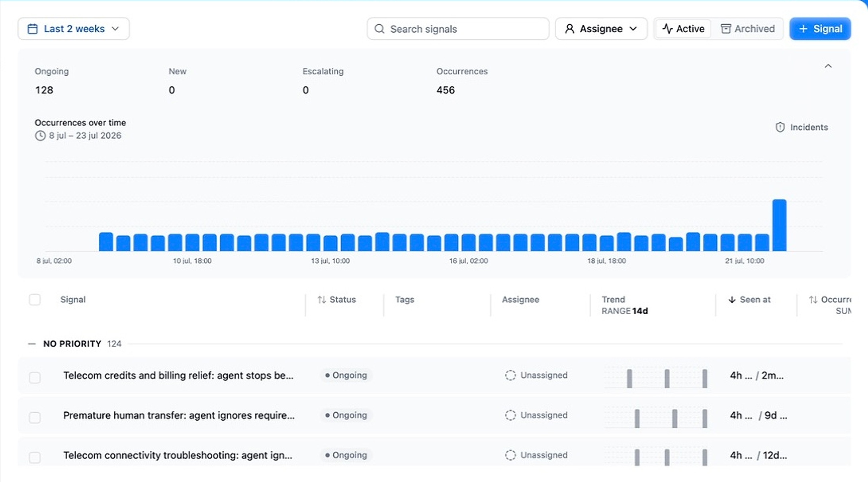Assign the Premature human transfer row via Unassigned
This screenshot has width=868, height=482.
click(x=536, y=415)
